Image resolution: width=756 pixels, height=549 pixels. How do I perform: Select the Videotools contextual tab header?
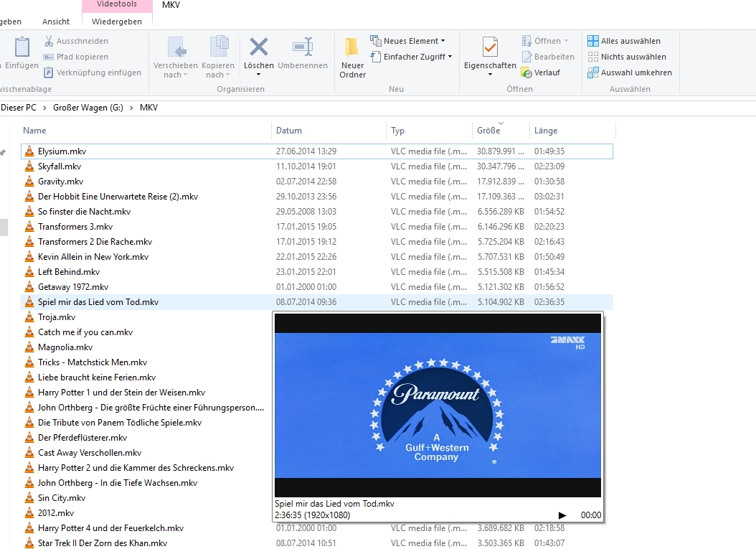(117, 4)
